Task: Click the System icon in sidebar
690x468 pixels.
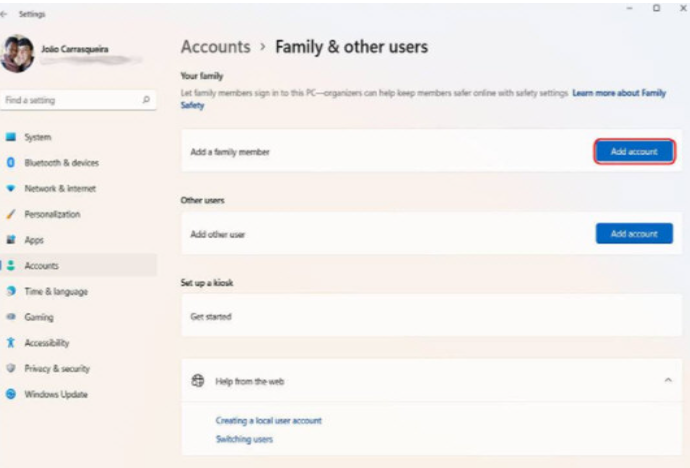Action: pyautogui.click(x=11, y=137)
